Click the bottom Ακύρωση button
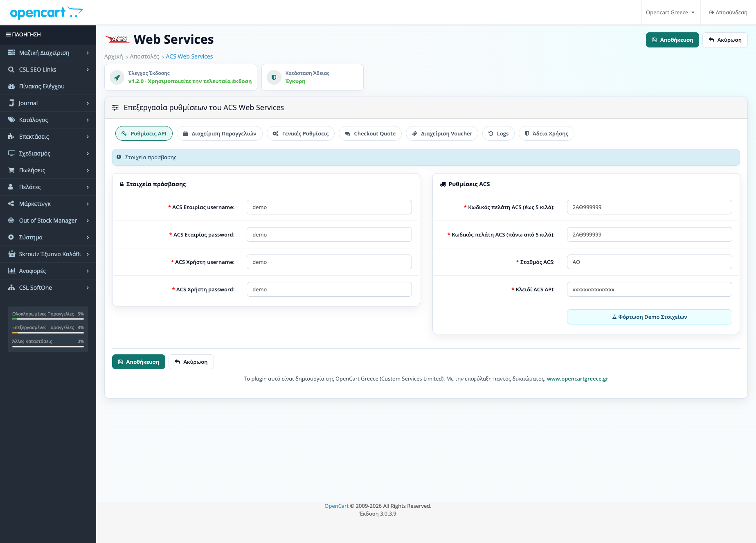756x543 pixels. [191, 362]
